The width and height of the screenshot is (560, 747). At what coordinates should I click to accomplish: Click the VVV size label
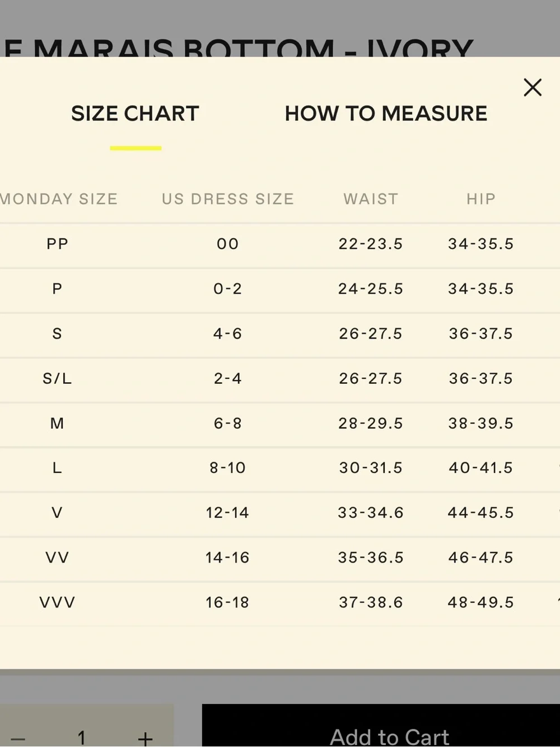[x=57, y=602]
